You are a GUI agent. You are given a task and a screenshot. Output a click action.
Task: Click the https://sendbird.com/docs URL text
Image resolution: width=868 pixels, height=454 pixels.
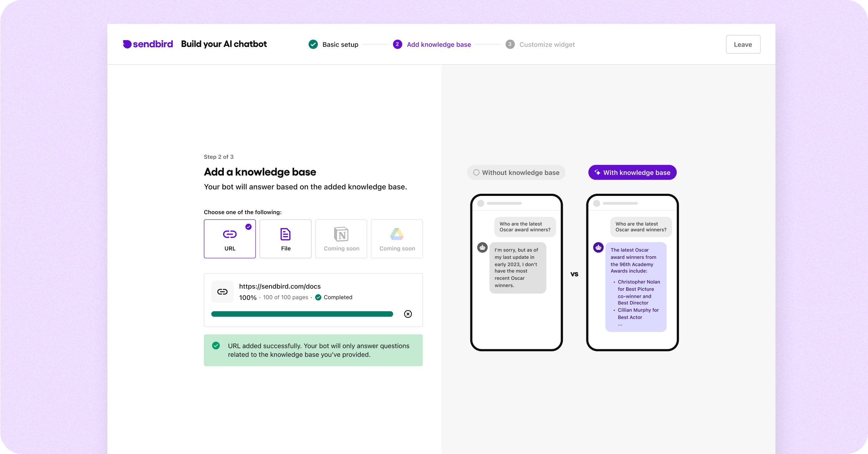pyautogui.click(x=280, y=286)
